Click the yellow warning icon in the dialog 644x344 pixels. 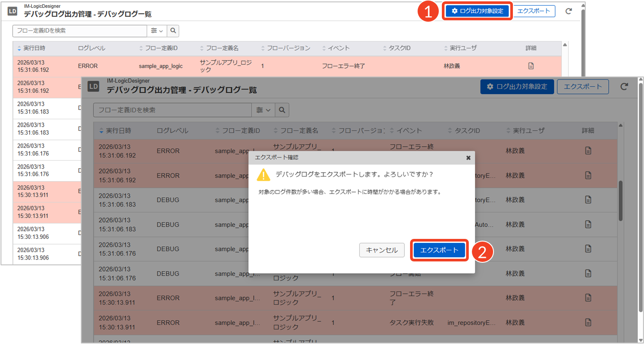(x=264, y=175)
